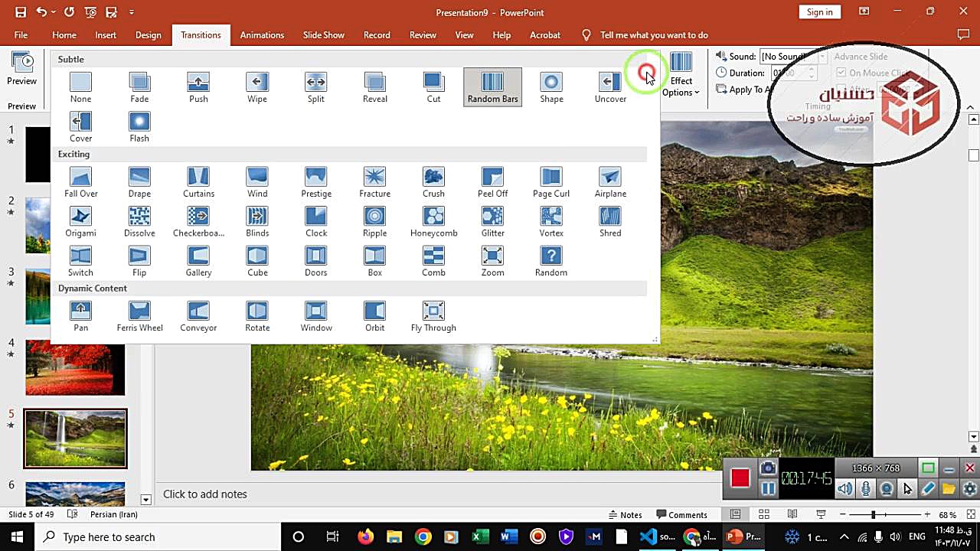Click the Windows taskbar search box
Viewport: 980px width, 551px height.
(159, 537)
